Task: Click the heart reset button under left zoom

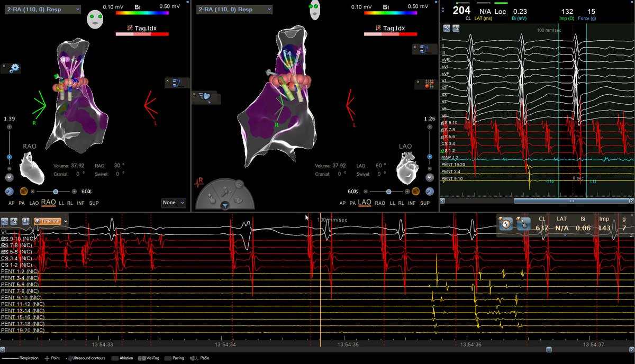Action: (x=10, y=178)
